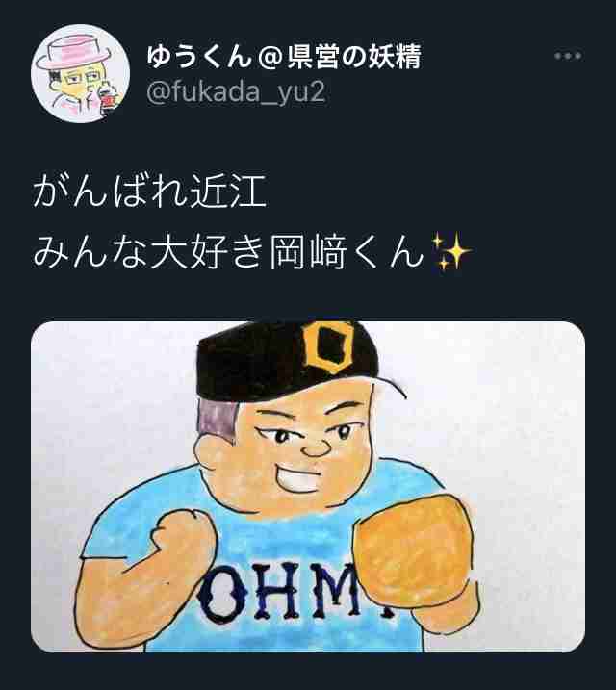Select the line みんな大好き岡﨑くん
Viewport: 616px width, 690px height.
(228, 252)
